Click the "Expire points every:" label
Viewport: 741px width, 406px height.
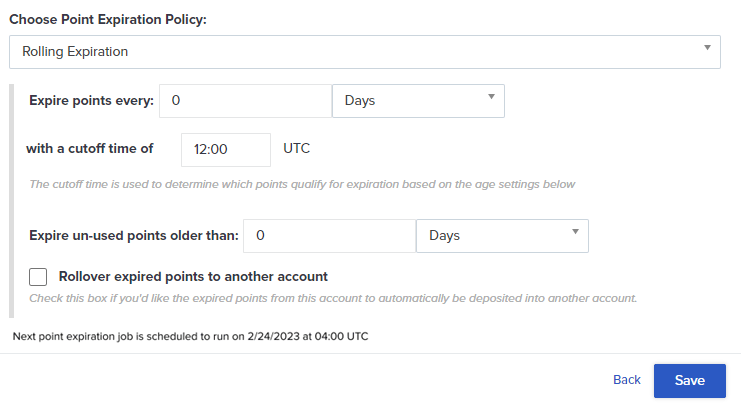pyautogui.click(x=92, y=100)
